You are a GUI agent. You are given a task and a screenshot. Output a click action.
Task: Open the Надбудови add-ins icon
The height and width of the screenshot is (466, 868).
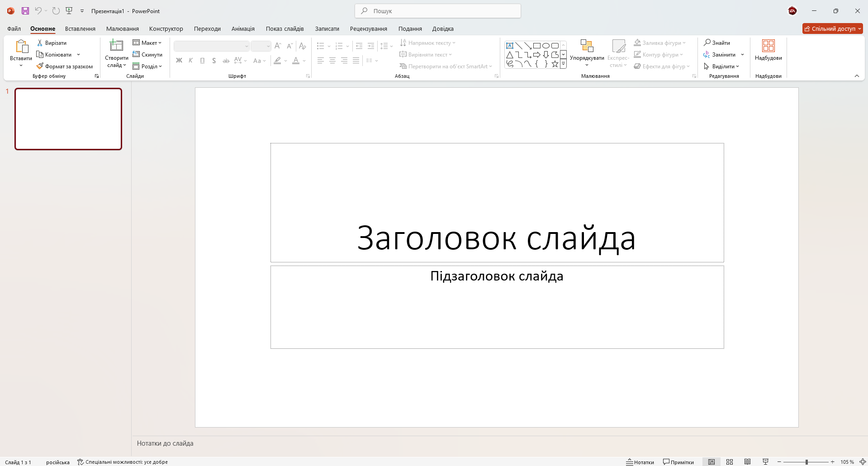(x=768, y=46)
